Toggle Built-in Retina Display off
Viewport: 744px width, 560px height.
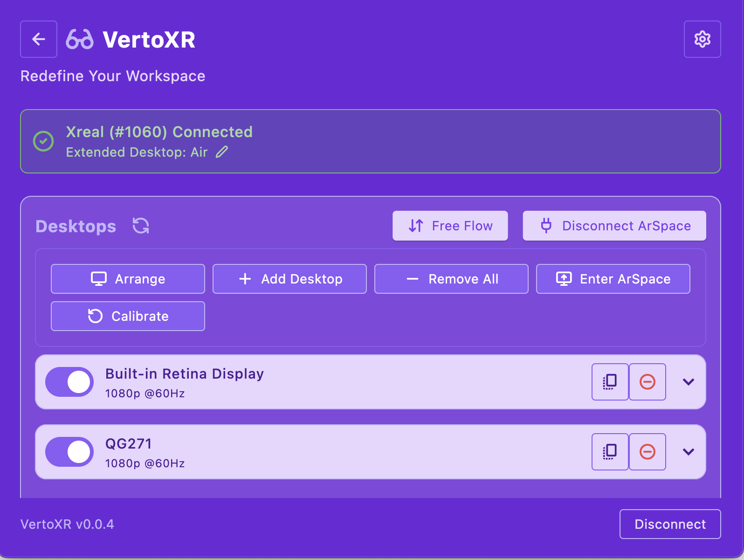pyautogui.click(x=69, y=382)
